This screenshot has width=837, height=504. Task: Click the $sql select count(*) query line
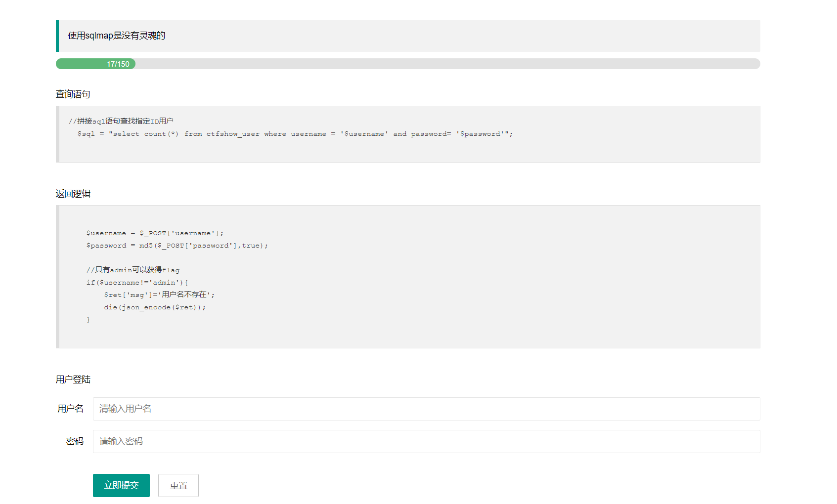click(x=295, y=134)
